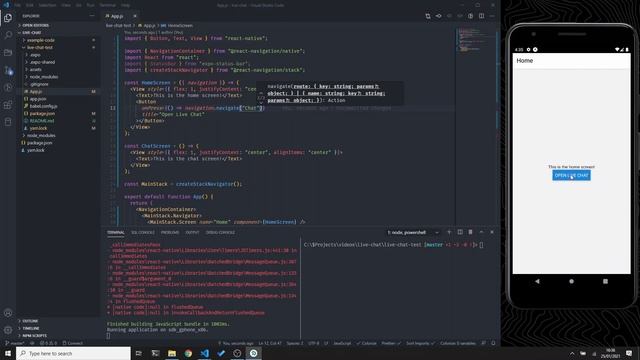Click the Open Changes icon in editor toolbar
Image resolution: width=640 pixels, height=360 pixels.
tap(428, 16)
